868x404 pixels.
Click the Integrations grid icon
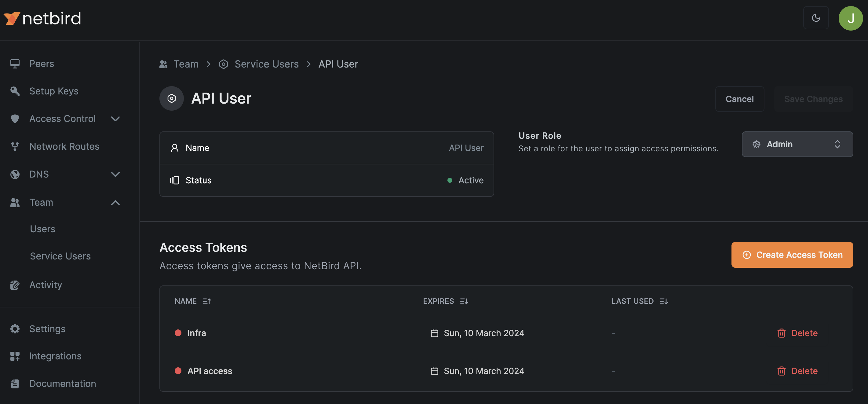(x=15, y=356)
